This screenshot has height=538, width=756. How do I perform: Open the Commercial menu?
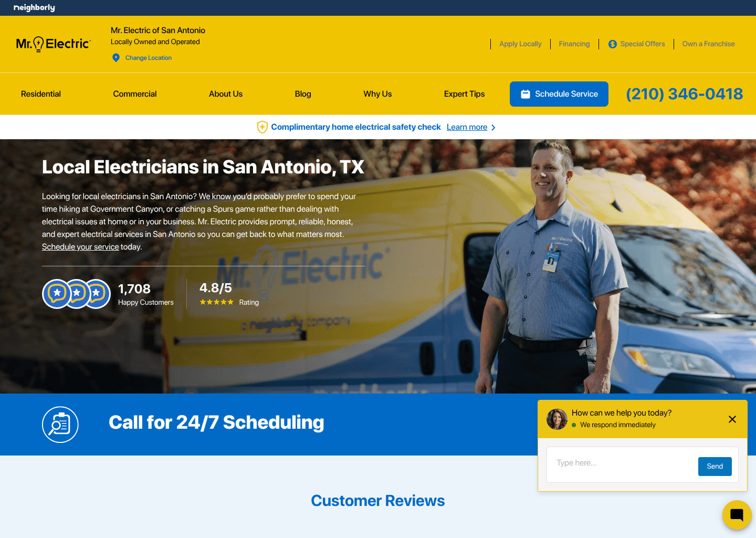135,94
